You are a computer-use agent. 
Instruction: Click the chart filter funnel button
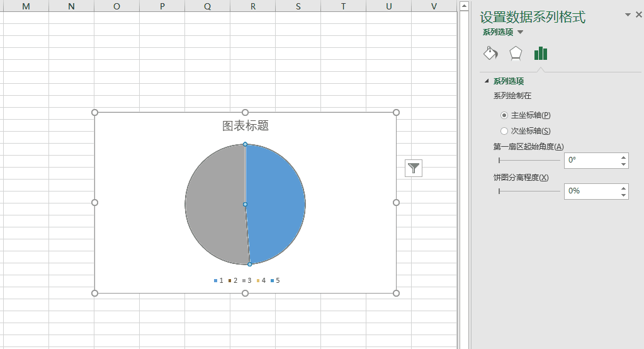pos(414,168)
